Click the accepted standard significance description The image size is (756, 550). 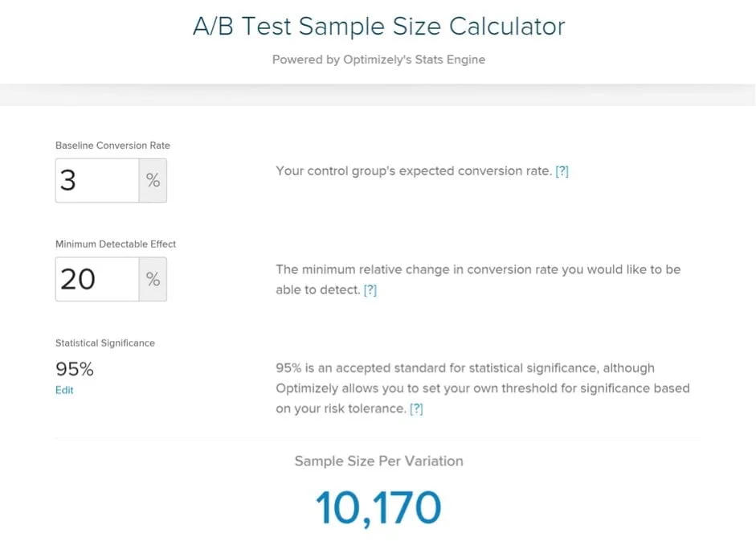(483, 388)
